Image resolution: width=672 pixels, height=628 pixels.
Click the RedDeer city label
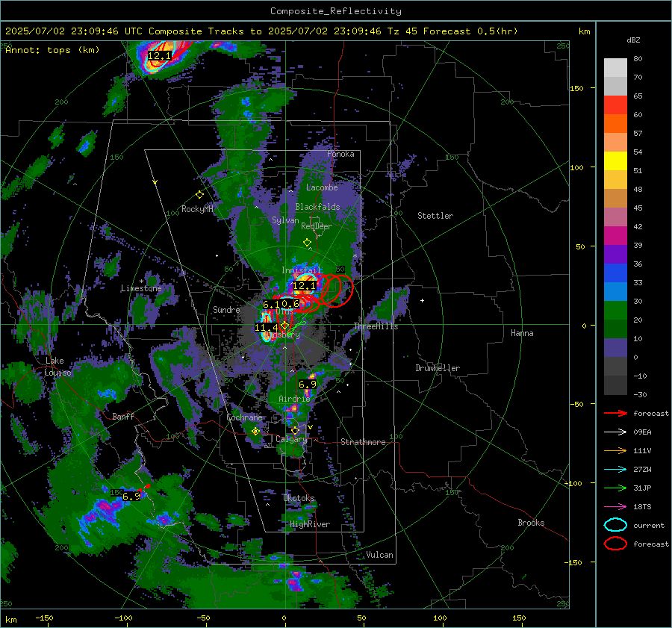coord(317,226)
